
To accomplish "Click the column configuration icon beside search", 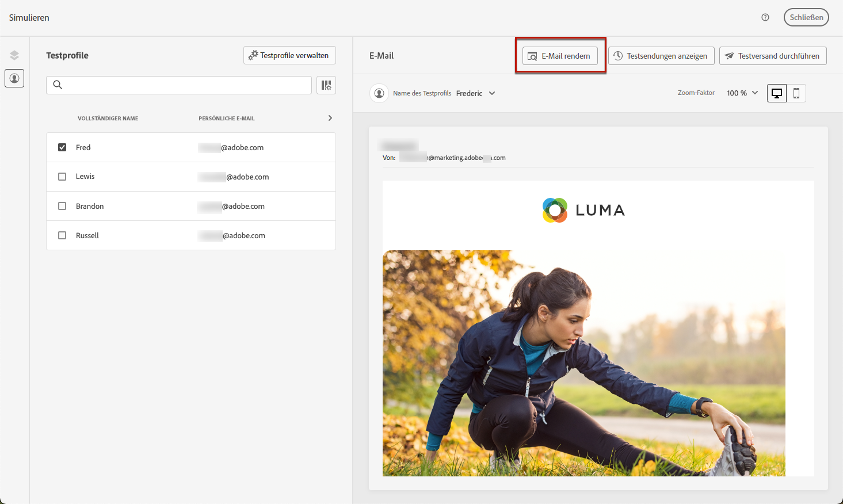I will [x=326, y=85].
